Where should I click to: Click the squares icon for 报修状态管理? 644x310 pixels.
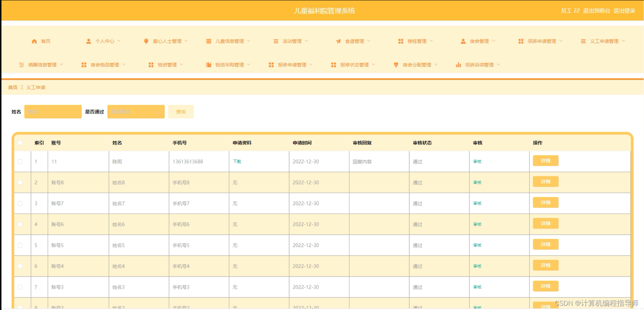pos(334,65)
